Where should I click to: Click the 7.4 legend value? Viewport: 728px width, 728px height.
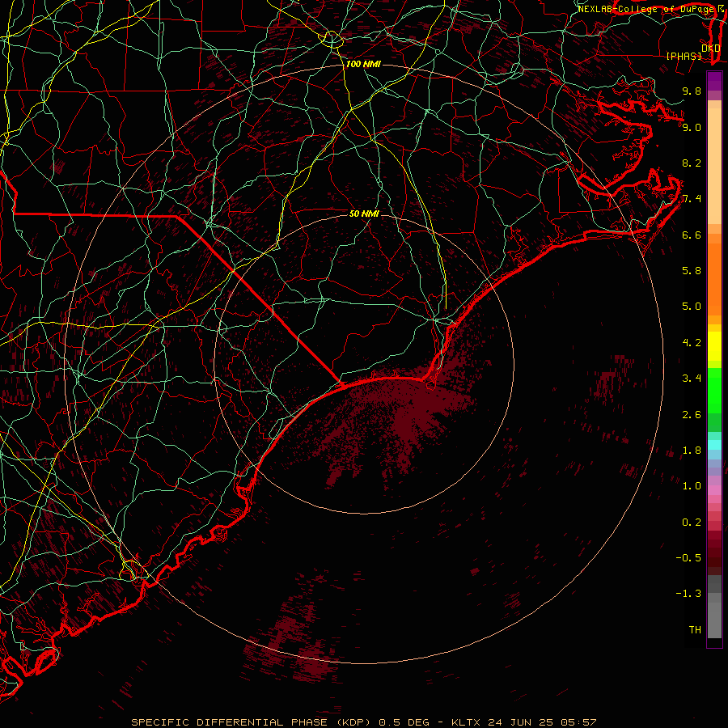point(692,199)
